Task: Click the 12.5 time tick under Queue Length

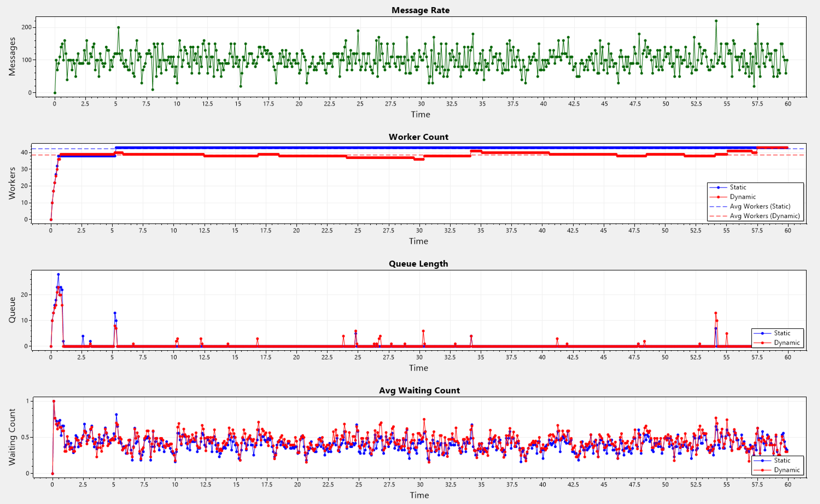Action: (x=204, y=357)
